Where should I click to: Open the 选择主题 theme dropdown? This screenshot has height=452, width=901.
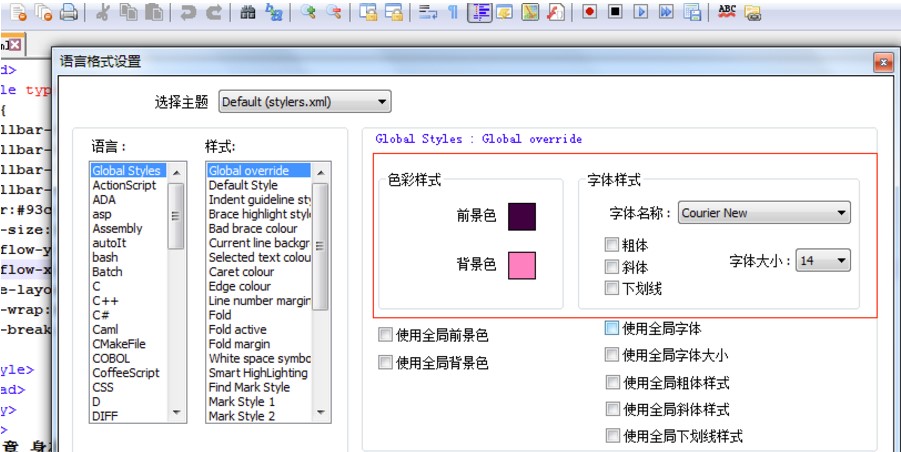305,102
